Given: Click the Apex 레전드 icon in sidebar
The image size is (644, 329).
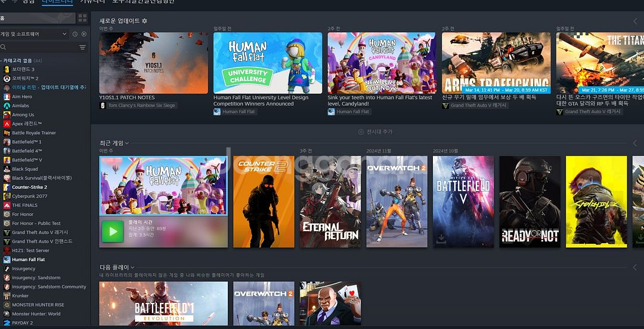Looking at the screenshot, I should click(x=7, y=123).
